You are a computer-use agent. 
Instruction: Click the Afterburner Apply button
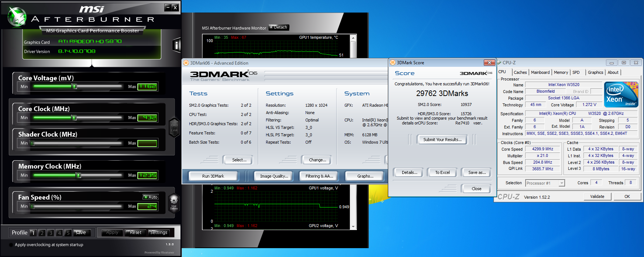(x=112, y=233)
